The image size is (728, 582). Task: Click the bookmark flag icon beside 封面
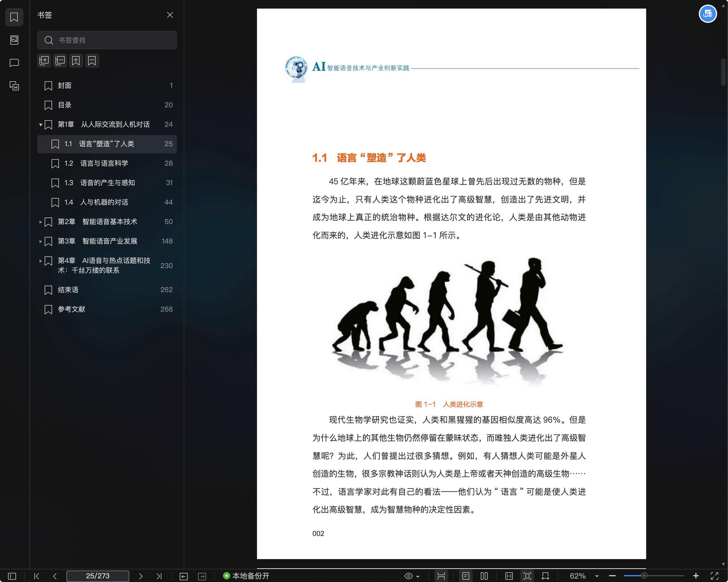pyautogui.click(x=48, y=86)
